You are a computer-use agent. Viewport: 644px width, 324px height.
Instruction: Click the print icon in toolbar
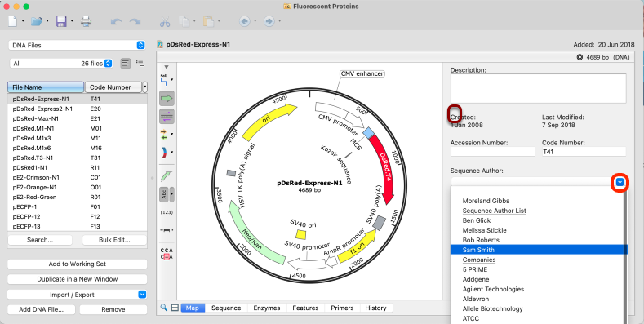[x=86, y=21]
